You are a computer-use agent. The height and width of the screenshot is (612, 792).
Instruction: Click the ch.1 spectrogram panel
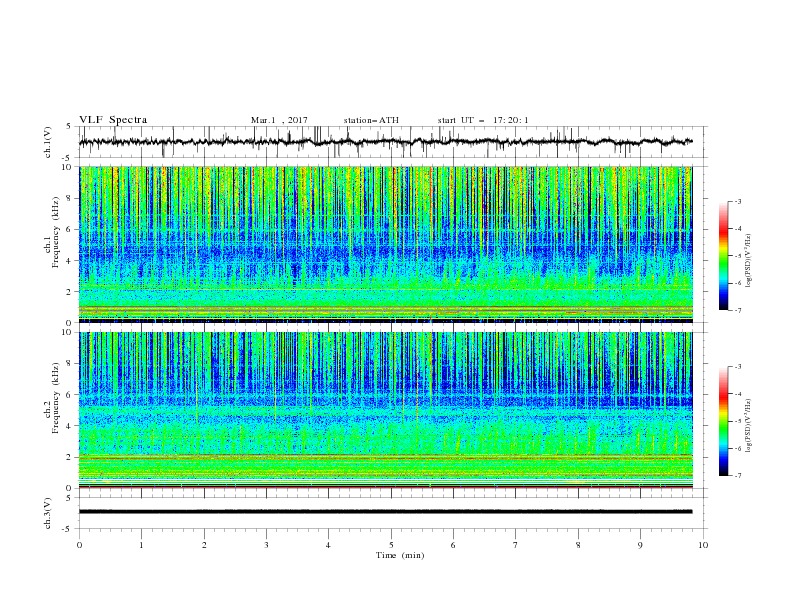[x=386, y=244]
